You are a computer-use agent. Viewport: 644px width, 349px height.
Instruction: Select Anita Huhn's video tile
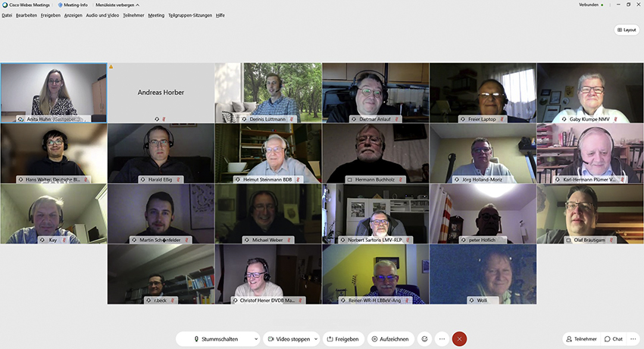[x=54, y=91]
